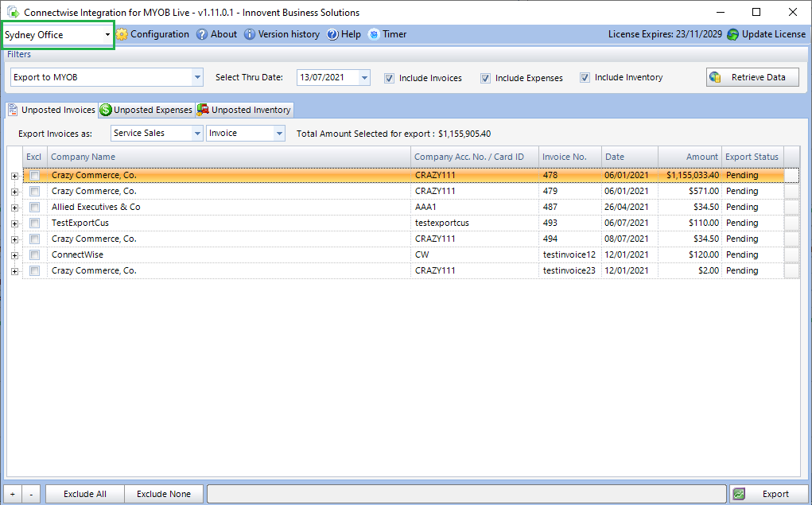
Task: Check Excl box for invoice 478
Action: click(x=35, y=176)
